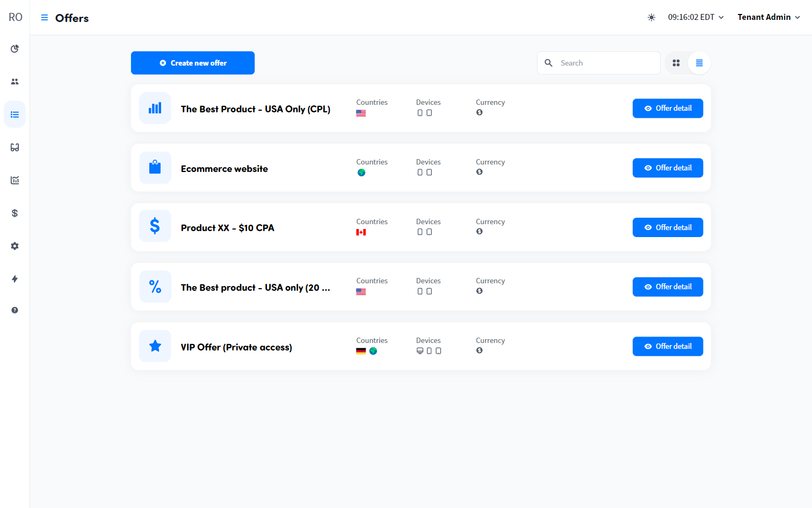Select the Offers page title
Viewport: 812px width, 508px height.
tap(71, 18)
